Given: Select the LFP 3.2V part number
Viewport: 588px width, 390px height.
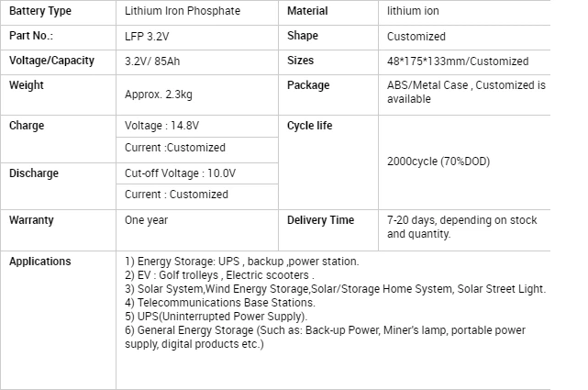Looking at the screenshot, I should point(150,37).
